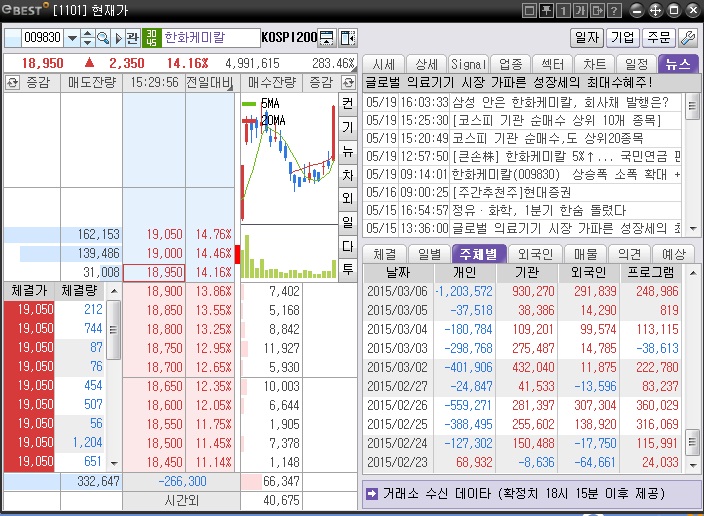Click the stock search magnifier icon
This screenshot has height=516, width=704.
click(x=103, y=38)
